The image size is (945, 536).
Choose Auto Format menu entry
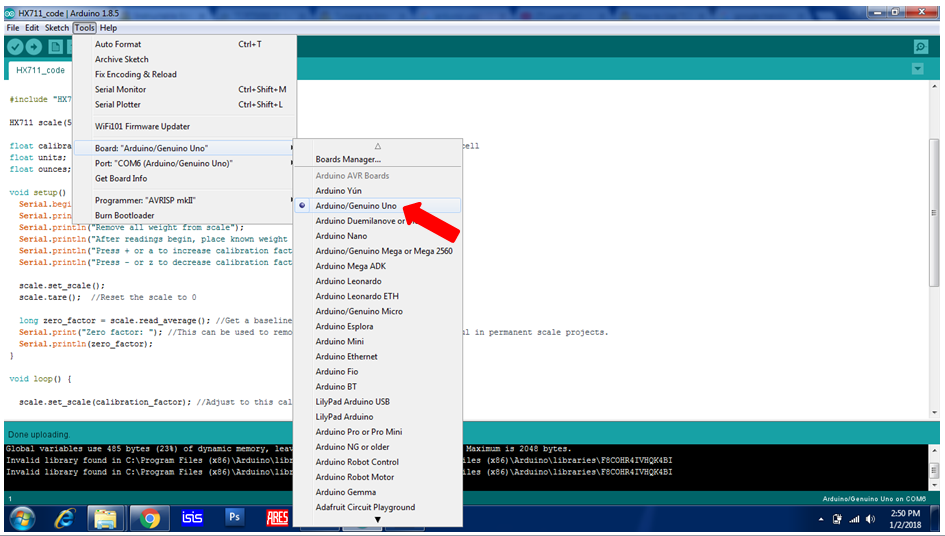click(185, 44)
